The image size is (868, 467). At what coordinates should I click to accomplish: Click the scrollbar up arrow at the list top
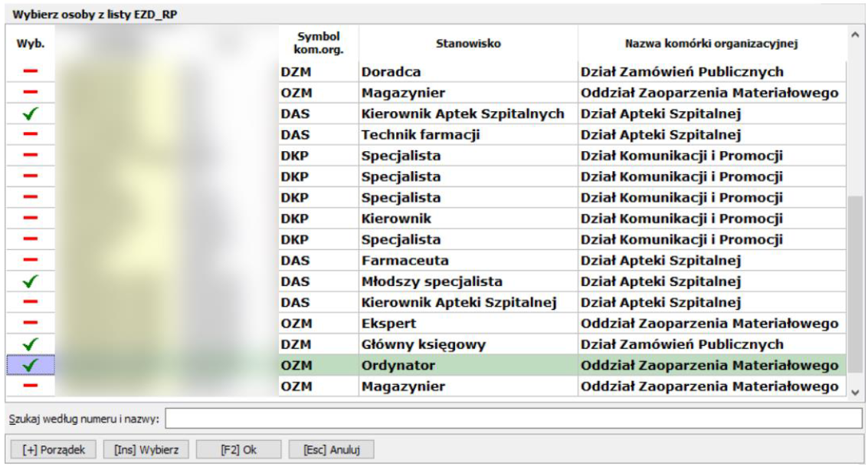(855, 35)
